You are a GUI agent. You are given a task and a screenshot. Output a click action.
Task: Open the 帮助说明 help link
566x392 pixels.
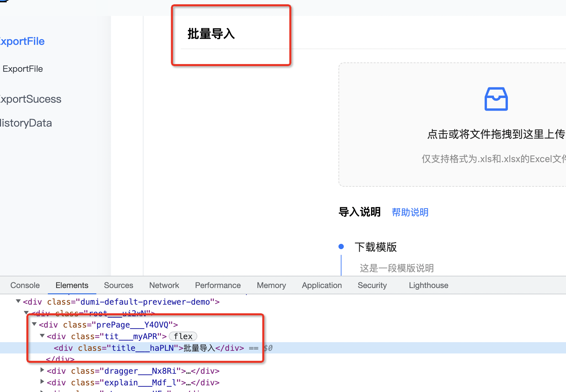coord(410,212)
